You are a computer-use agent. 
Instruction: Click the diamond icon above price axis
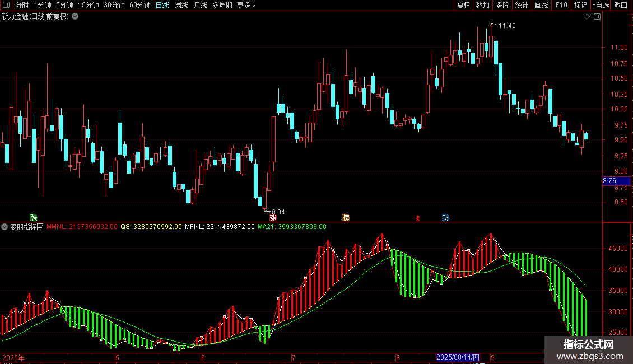[x=587, y=17]
